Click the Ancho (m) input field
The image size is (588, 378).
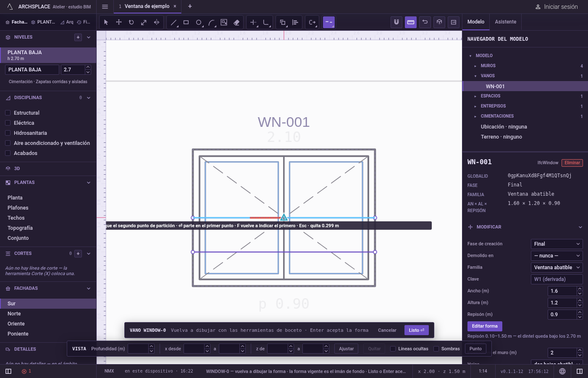pos(562,291)
